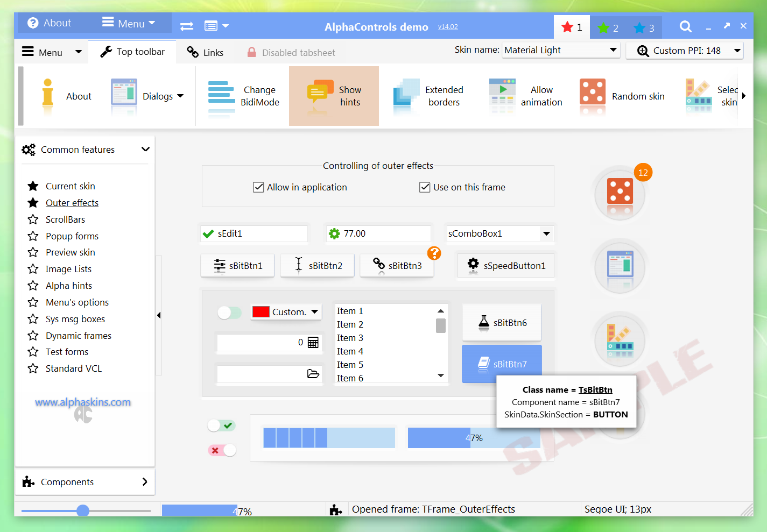Click sSpeedButton1 gear button
767x532 pixels.
[x=506, y=265]
